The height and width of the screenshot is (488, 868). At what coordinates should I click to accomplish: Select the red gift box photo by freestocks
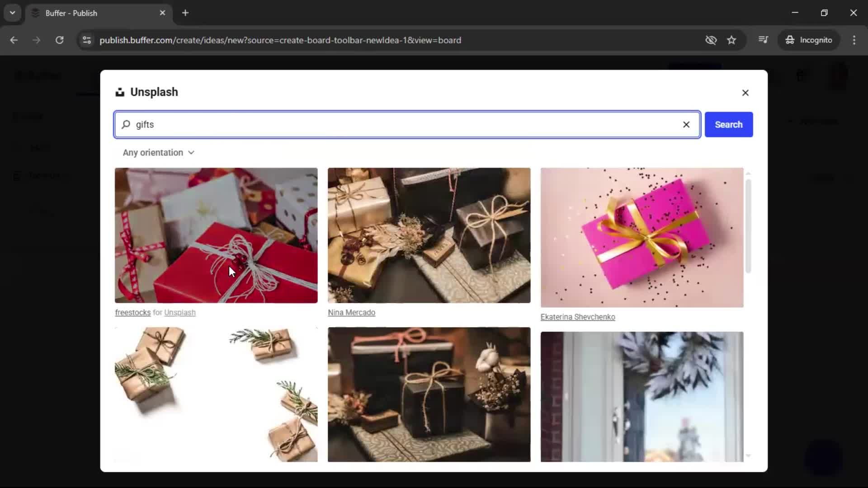coord(216,235)
